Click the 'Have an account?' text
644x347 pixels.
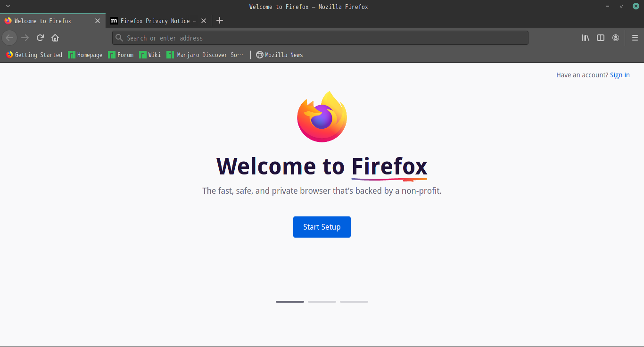click(582, 75)
